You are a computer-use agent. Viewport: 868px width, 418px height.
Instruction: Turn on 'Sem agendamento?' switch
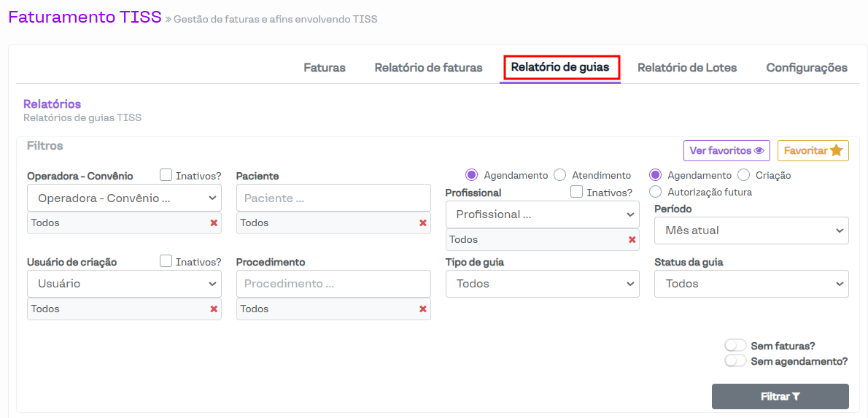click(735, 360)
